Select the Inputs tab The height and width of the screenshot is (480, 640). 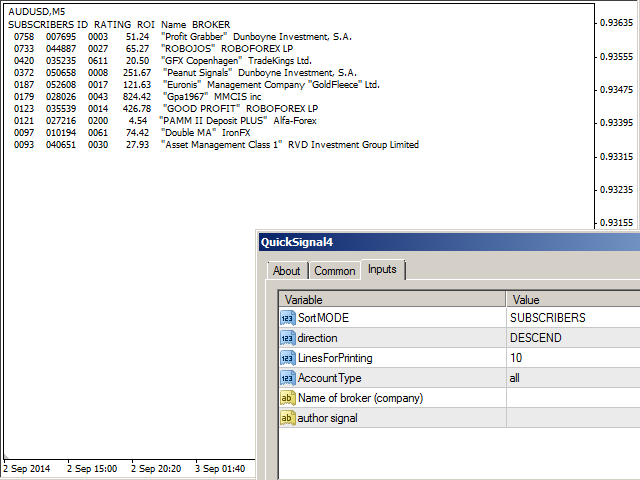[382, 269]
